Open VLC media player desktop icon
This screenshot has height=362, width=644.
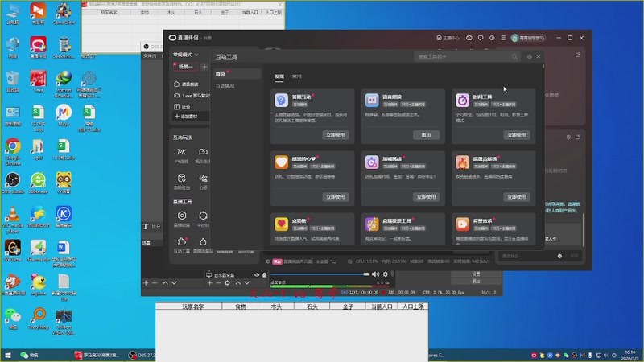[x=13, y=220]
